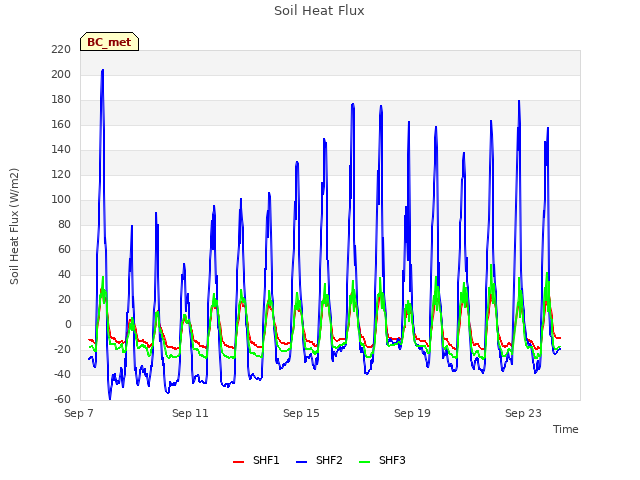Image resolution: width=640 pixels, height=480 pixels.
Task: Click the 200 y-axis tick label
Action: [61, 75]
